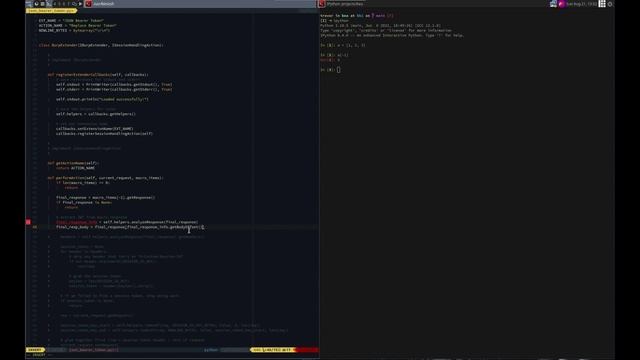Click the red terminal icon of left taskbar entry

89,4
